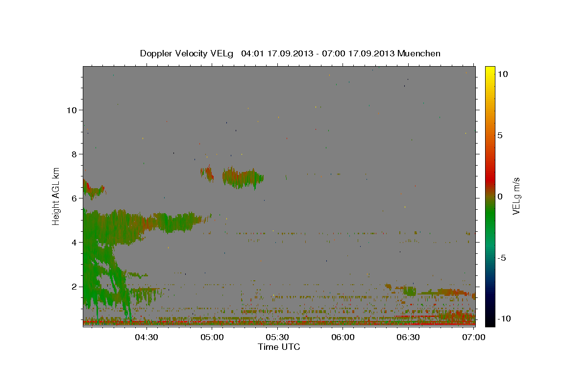The width and height of the screenshot is (588, 392).
Task: Select the 06:30 time tick label
Action: tap(409, 337)
